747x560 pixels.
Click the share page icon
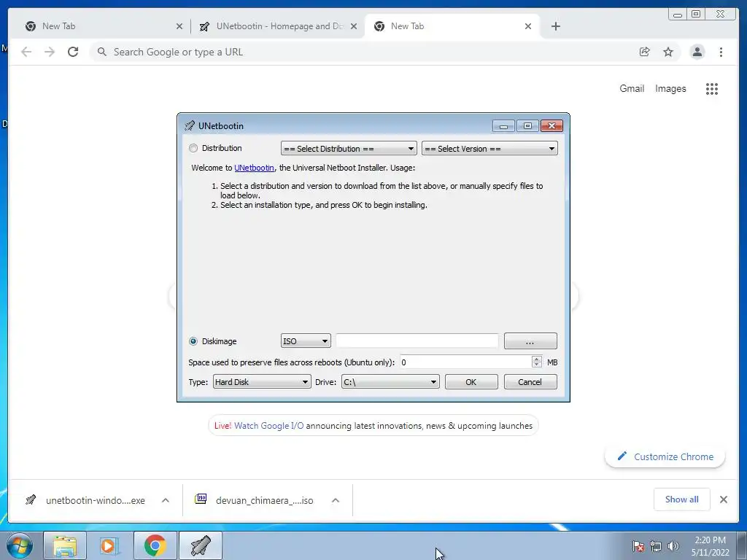(x=645, y=52)
